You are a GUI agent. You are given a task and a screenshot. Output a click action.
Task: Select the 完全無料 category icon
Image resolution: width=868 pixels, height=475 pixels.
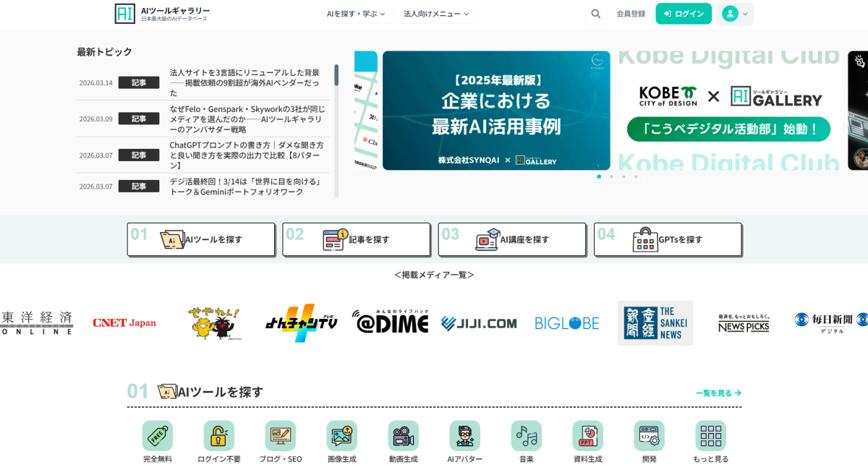tap(158, 436)
